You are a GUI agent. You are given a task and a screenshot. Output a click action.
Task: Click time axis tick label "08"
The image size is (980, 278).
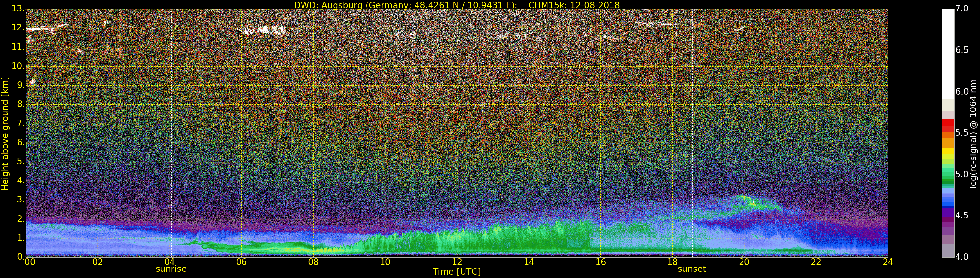[x=313, y=262]
